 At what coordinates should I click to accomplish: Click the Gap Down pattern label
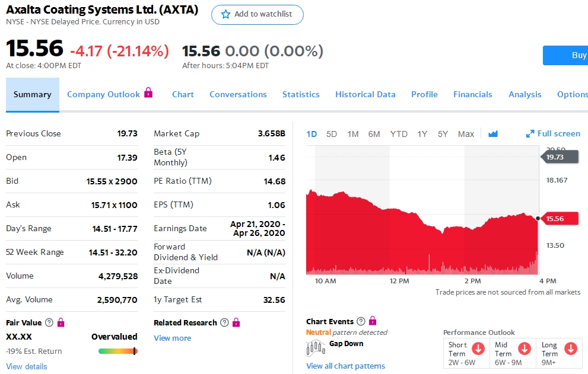346,344
